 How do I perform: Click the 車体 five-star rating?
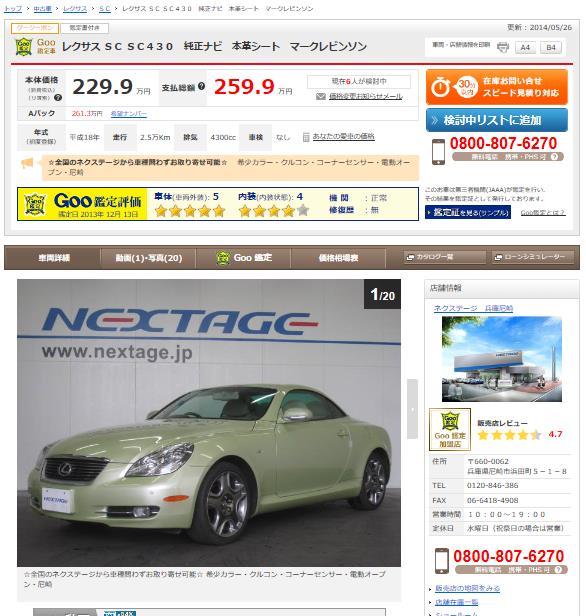190,211
